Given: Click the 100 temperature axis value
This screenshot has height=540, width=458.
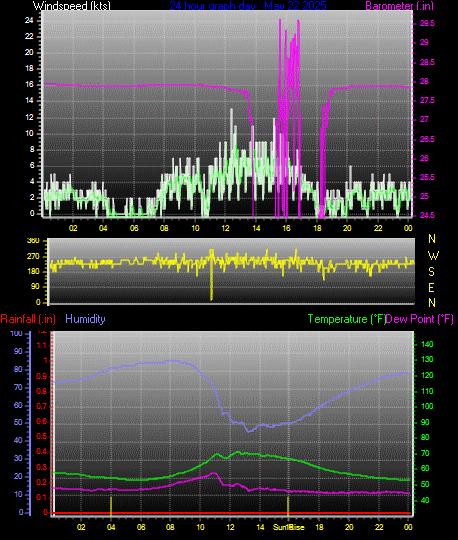Looking at the screenshot, I should 427,406.
